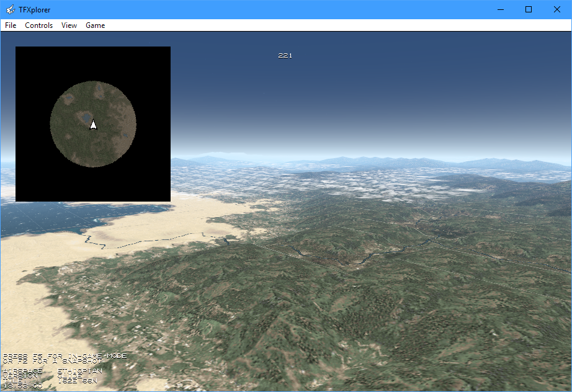Image resolution: width=572 pixels, height=392 pixels.
Task: Open the Game menu
Action: pos(95,25)
